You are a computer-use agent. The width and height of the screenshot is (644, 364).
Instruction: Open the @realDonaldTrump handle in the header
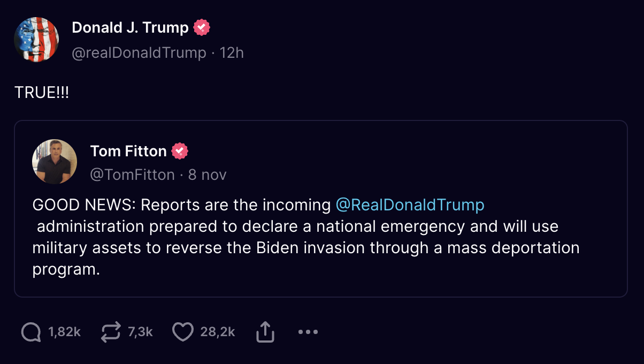[139, 52]
